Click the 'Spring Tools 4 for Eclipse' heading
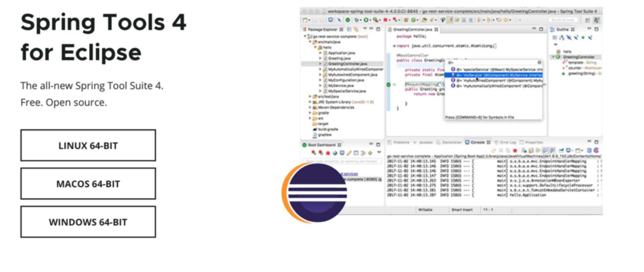644x272 pixels. (x=104, y=37)
